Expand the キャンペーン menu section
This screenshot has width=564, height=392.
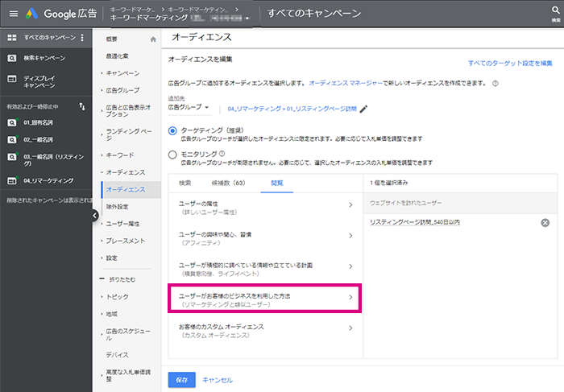point(122,73)
